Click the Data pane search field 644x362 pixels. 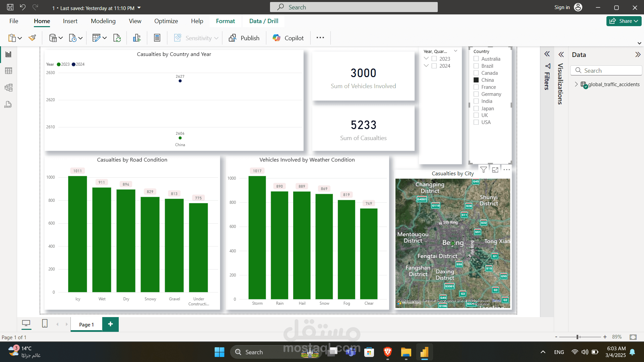tap(606, 70)
